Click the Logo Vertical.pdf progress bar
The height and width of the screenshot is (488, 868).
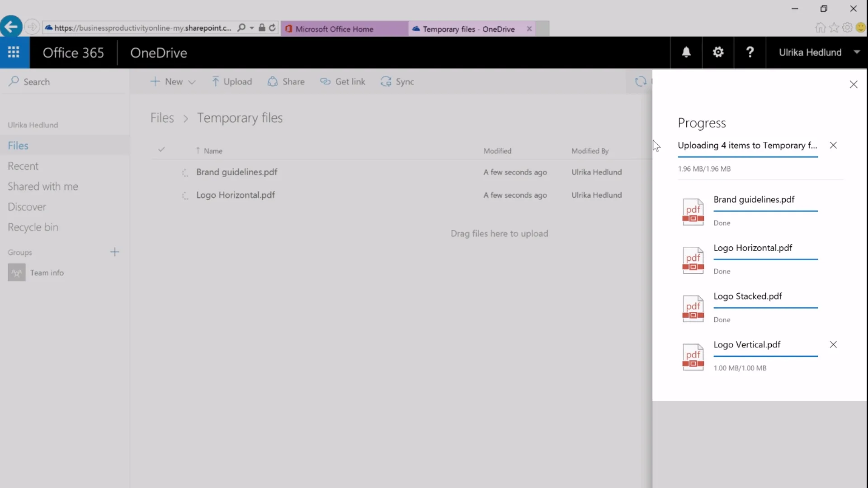765,356
